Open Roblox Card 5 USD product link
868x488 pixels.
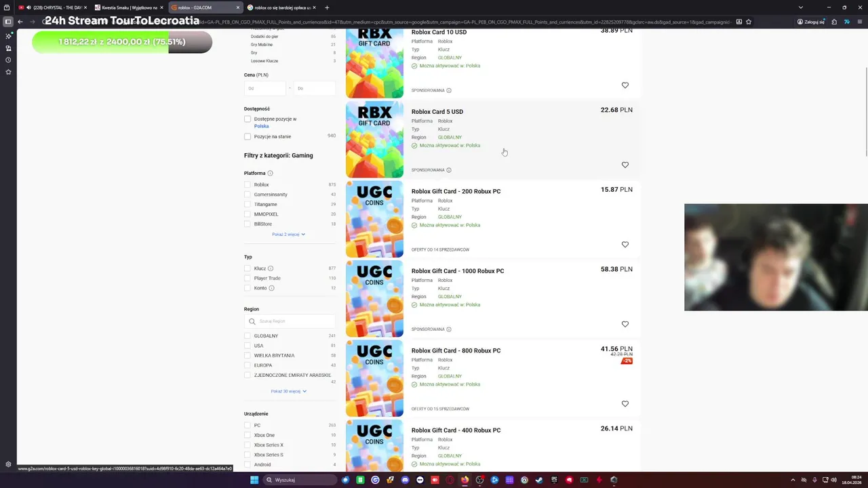click(437, 112)
